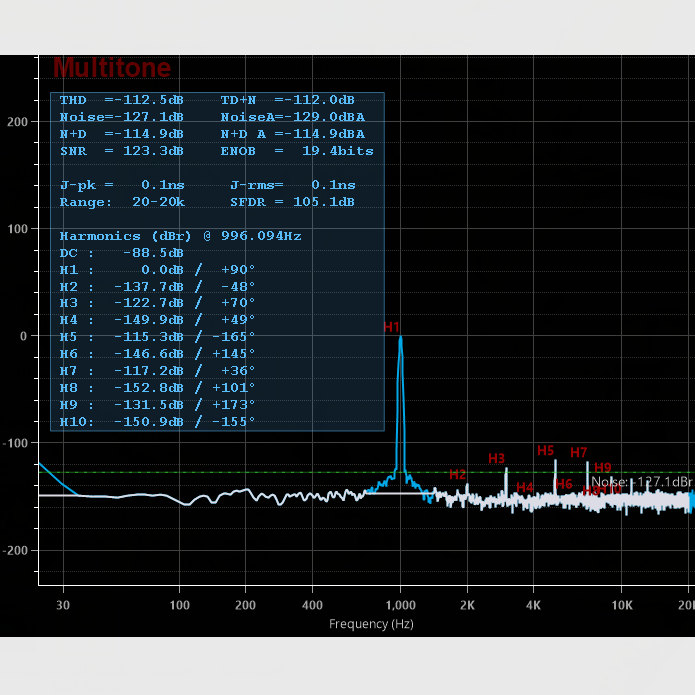The image size is (695, 695).
Task: Click the H6 harmonic label
Action: click(x=564, y=484)
